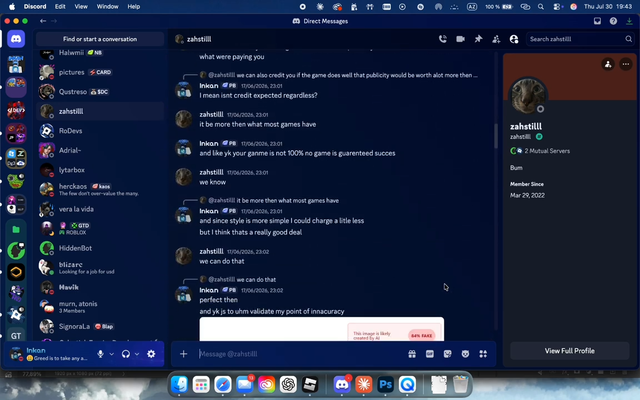Viewport: 640px width, 400px height.
Task: Open user settings gear
Action: 151,354
